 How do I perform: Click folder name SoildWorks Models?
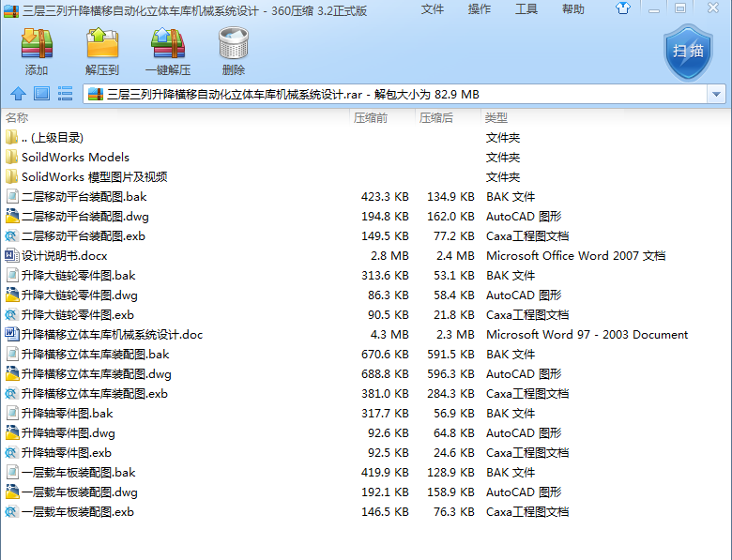[76, 158]
